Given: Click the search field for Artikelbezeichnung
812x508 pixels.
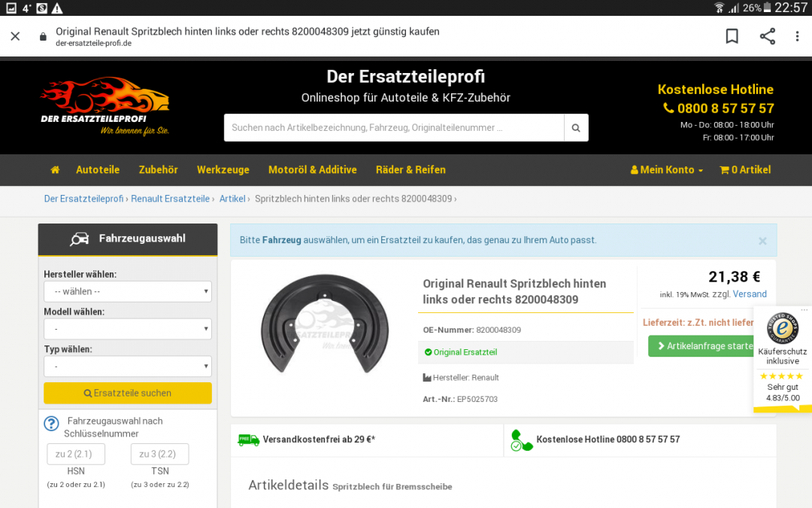Looking at the screenshot, I should coord(394,127).
